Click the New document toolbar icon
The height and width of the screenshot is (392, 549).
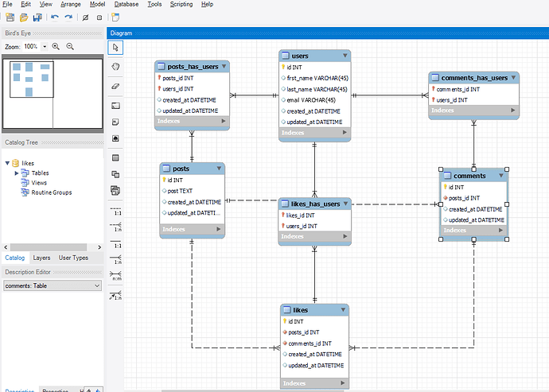point(10,17)
